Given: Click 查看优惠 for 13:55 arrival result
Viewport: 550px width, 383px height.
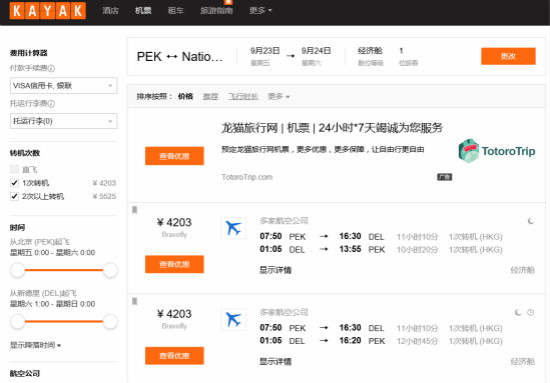Looking at the screenshot, I should click(x=174, y=264).
